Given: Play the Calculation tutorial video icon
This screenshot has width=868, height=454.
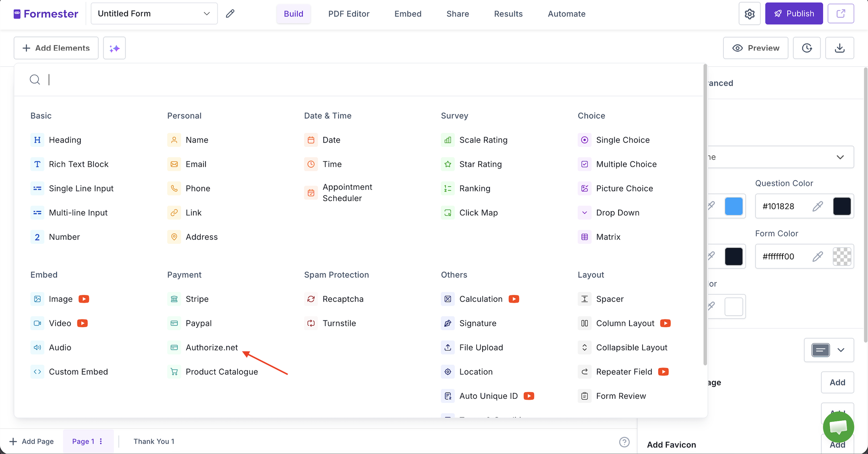Looking at the screenshot, I should (514, 299).
